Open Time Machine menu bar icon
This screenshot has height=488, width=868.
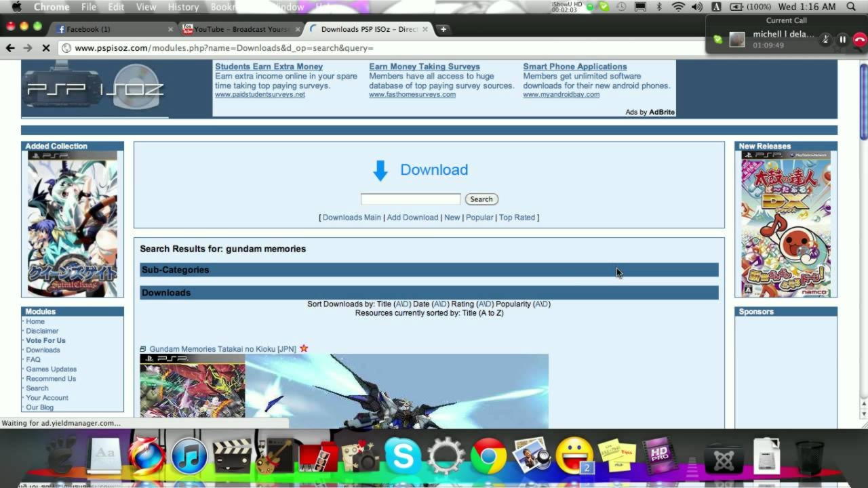click(621, 7)
